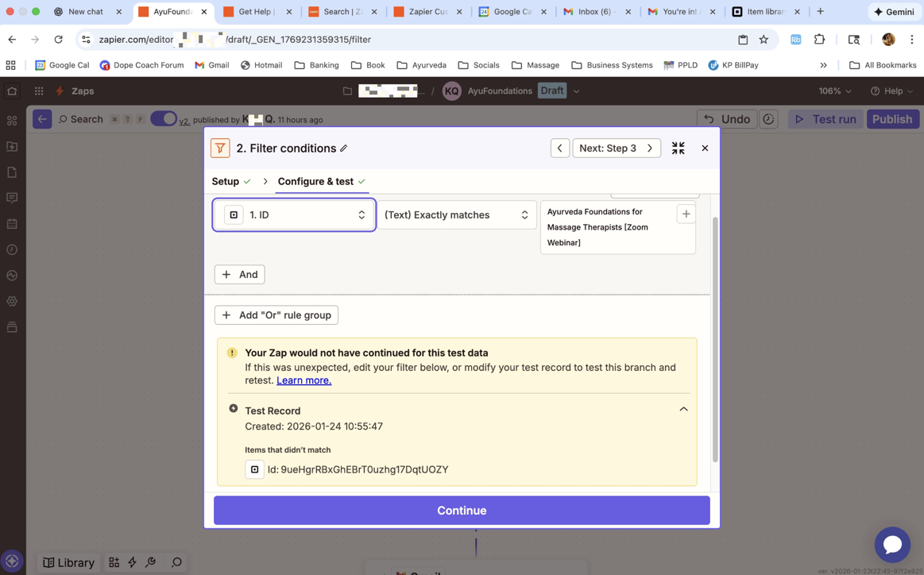Viewport: 924px width, 575px height.
Task: Click the collapse panel icon in filter header
Action: (x=678, y=149)
